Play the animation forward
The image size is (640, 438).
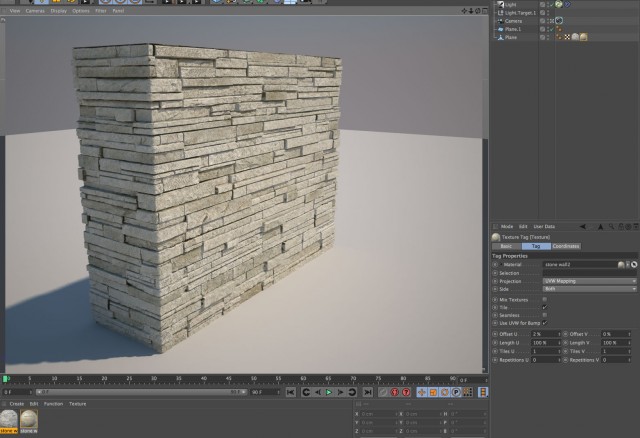(x=329, y=392)
